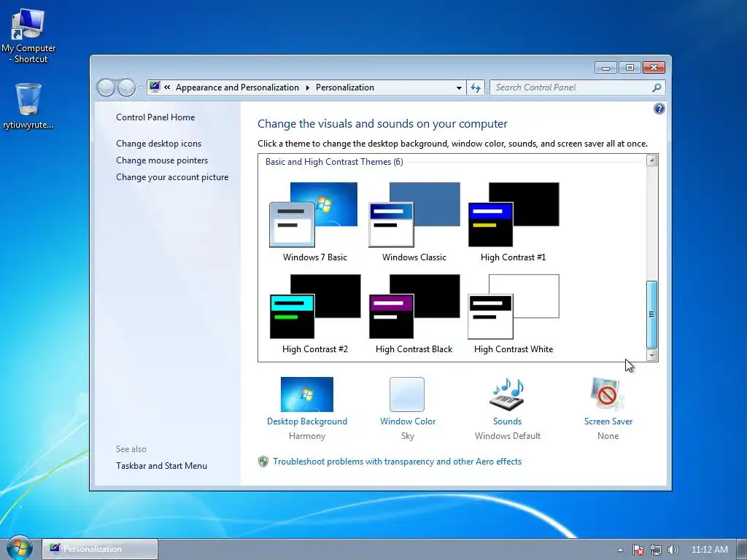Viewport: 747px width, 560px height.
Task: Click the Help question mark icon
Action: click(x=659, y=109)
